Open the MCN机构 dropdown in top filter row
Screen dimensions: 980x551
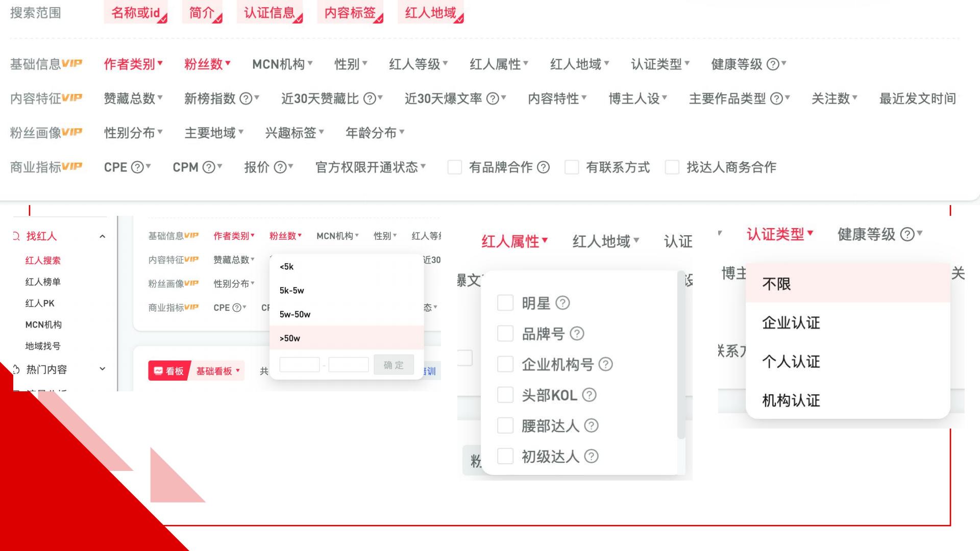coord(282,64)
